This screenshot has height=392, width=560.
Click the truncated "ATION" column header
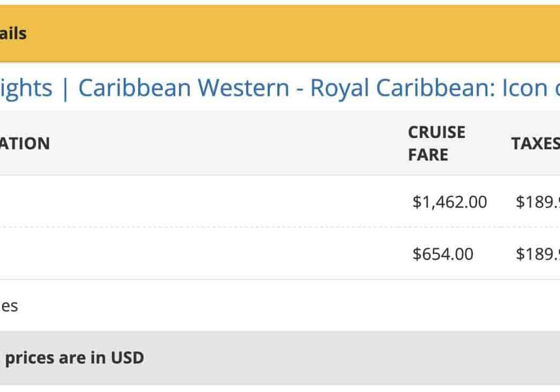[25, 143]
